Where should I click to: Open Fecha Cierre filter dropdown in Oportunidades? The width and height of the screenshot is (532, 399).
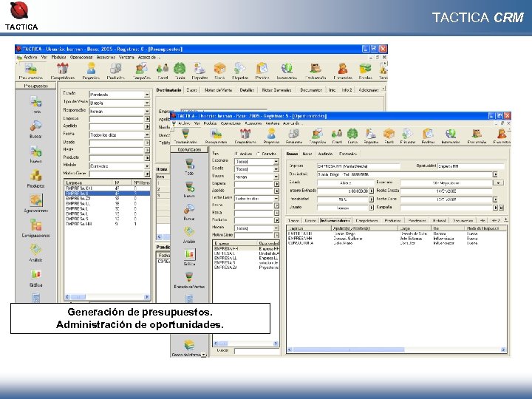point(276,199)
